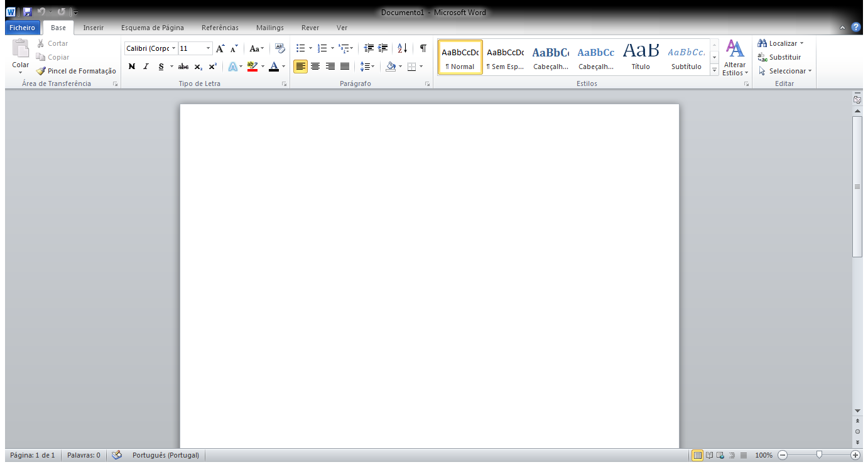
Task: Click the Cortar scissors button
Action: [x=53, y=43]
